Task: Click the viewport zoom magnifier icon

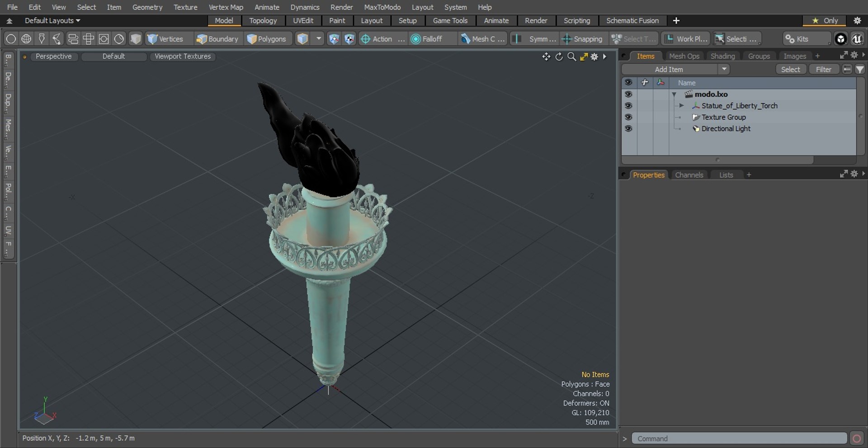Action: [x=571, y=57]
